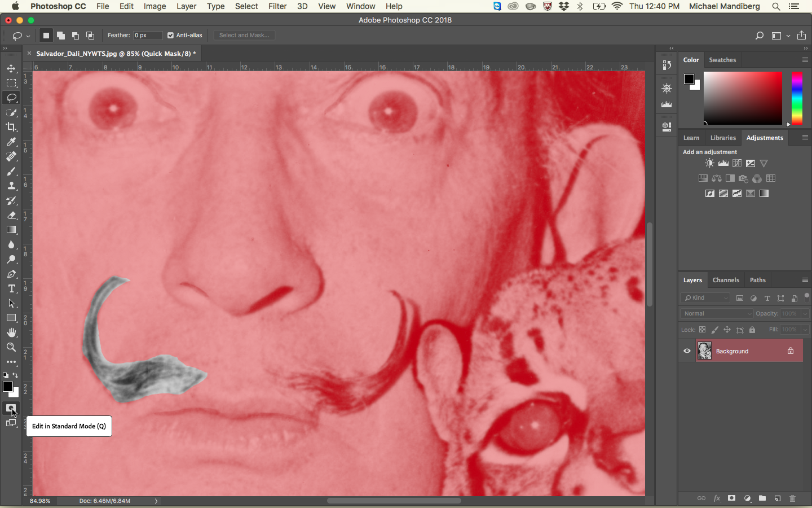Select the Crop tool

(11, 127)
